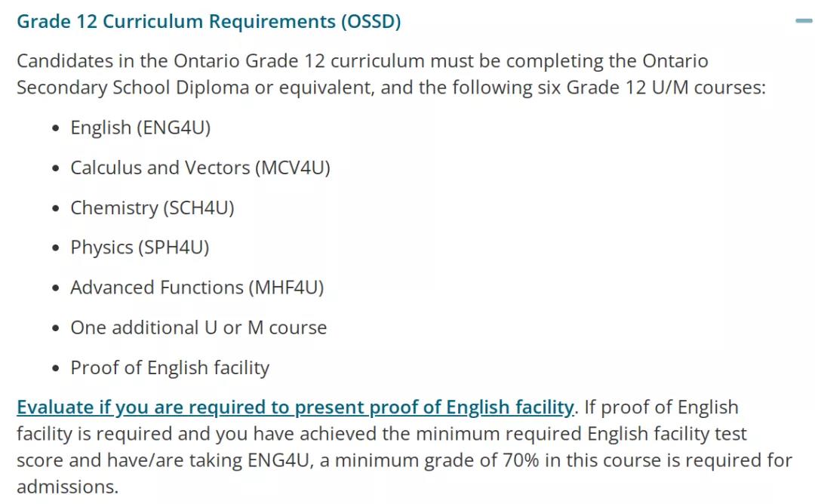Click the bullet beside Advanced Functions (MHF4U)

pyautogui.click(x=56, y=288)
